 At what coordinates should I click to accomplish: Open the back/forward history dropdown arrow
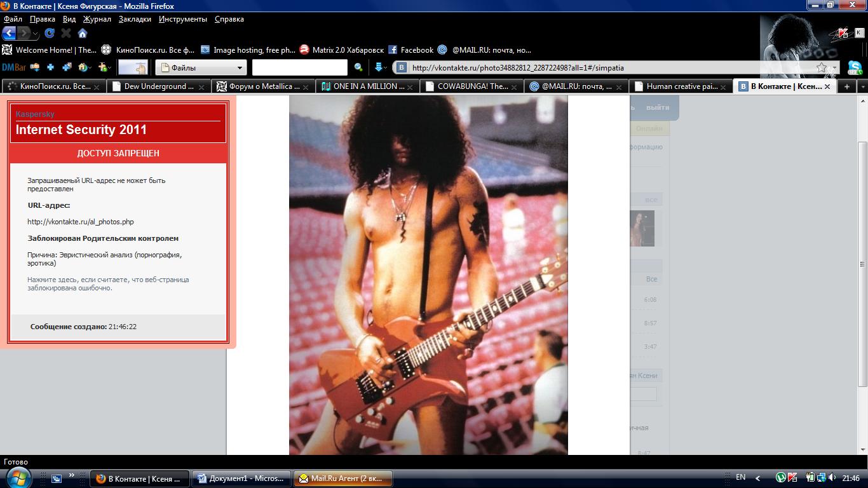[36, 34]
